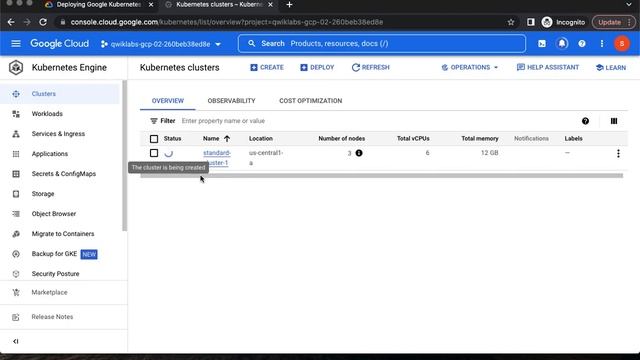Viewport: 640px width, 360px height.
Task: Switch to the Observability tab
Action: tap(231, 101)
